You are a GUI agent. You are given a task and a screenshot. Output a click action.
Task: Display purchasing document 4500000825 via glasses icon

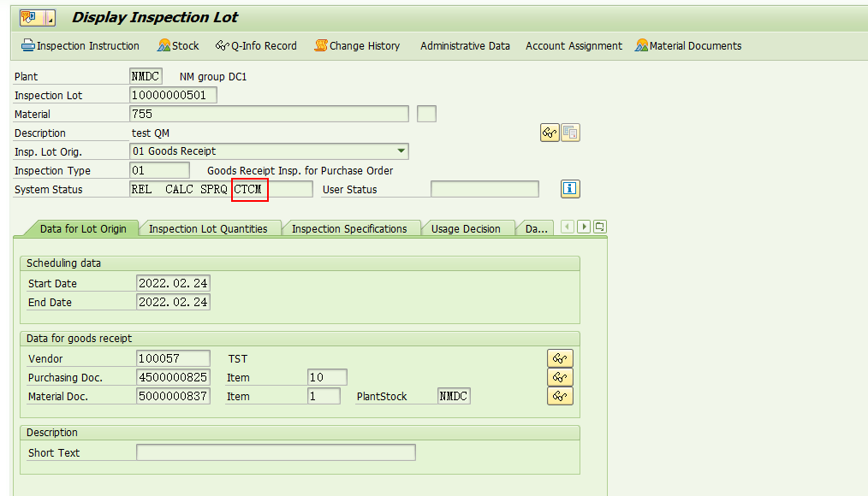(560, 376)
